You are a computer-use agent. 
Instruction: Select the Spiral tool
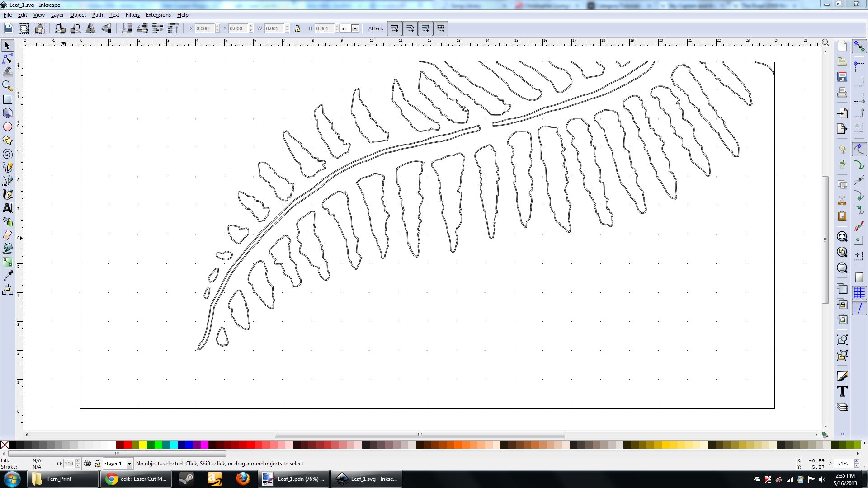(8, 154)
